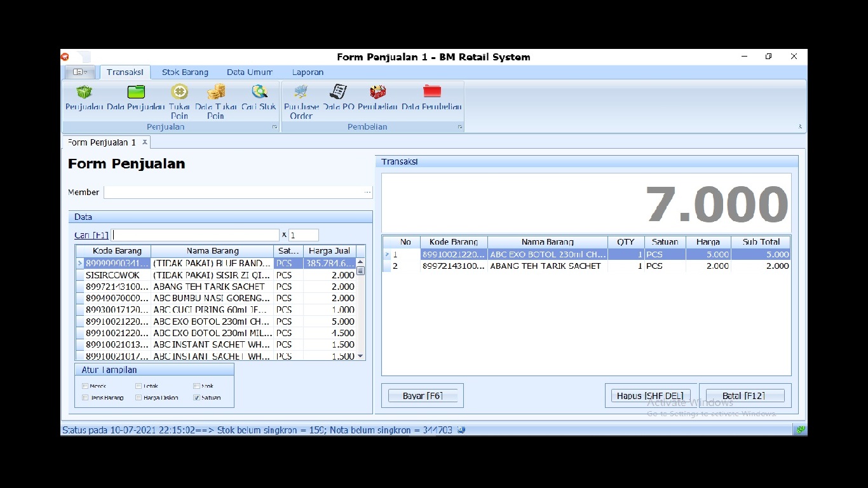Open the application menu dropdown button
This screenshot has height=488, width=868.
point(80,72)
